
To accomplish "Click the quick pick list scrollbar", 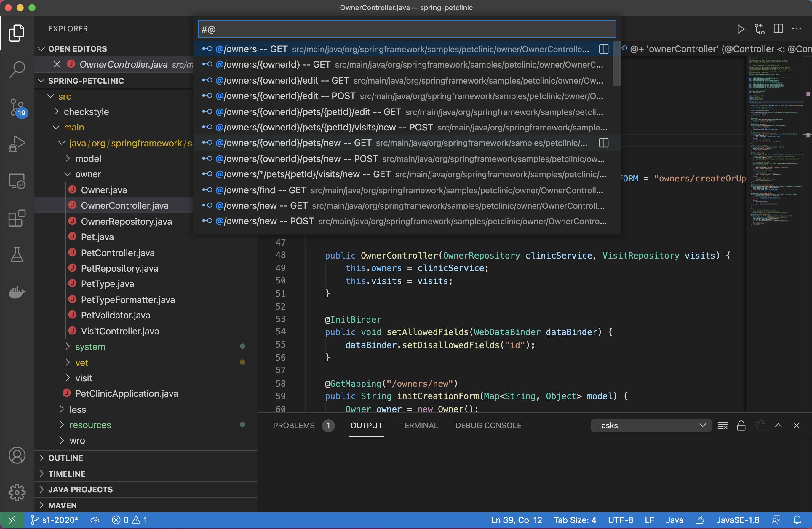I will (x=616, y=63).
